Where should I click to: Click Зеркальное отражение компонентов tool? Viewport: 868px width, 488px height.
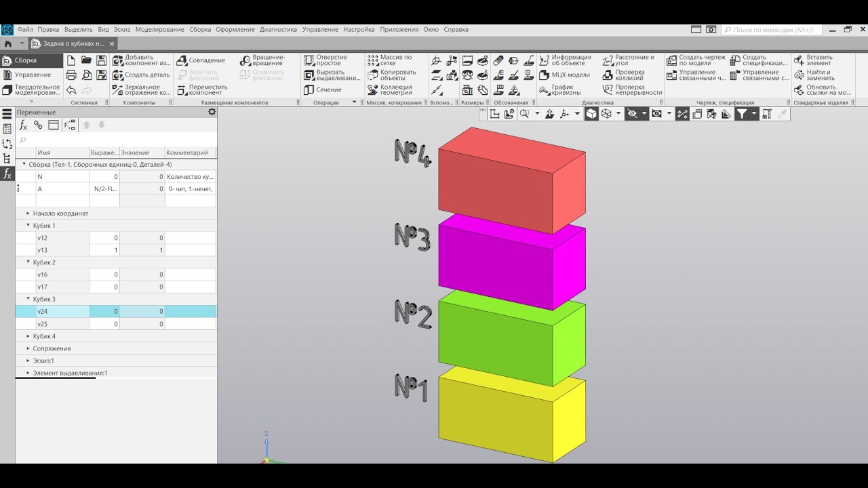tap(142, 90)
